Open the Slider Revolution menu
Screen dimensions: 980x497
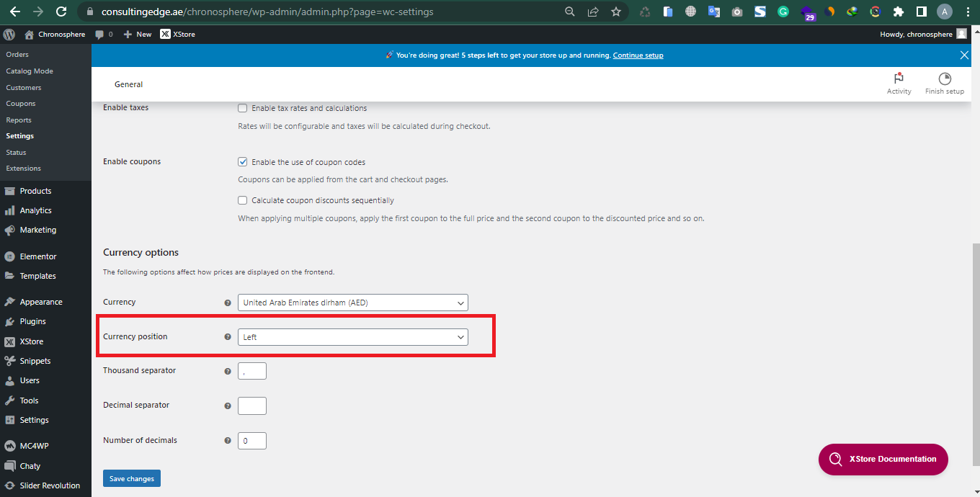click(x=50, y=485)
